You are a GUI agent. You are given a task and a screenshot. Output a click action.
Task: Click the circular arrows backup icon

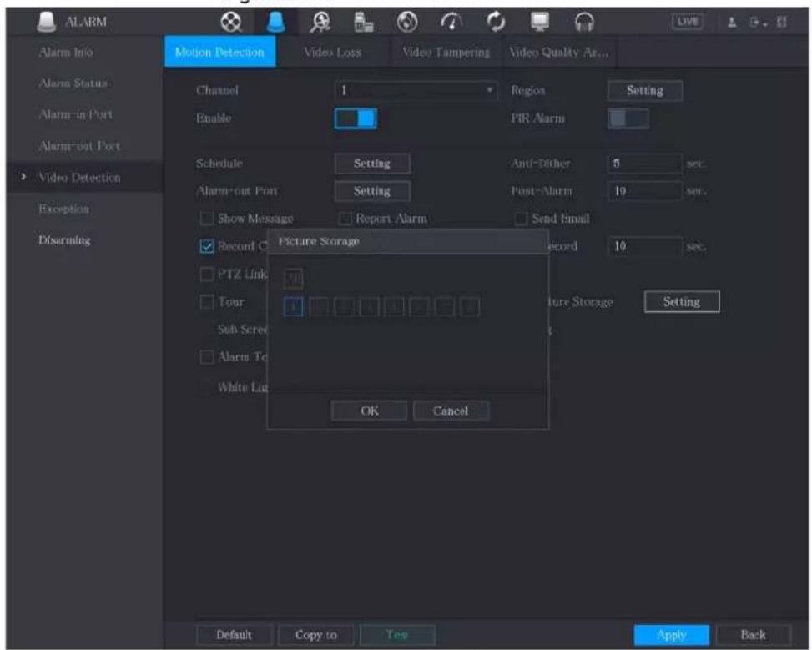point(496,23)
